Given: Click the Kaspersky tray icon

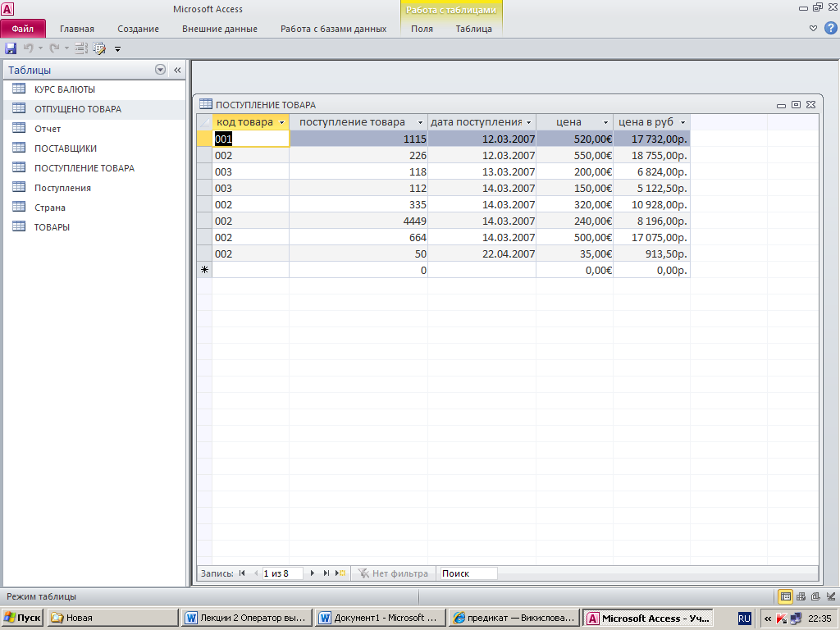Looking at the screenshot, I should [781, 619].
